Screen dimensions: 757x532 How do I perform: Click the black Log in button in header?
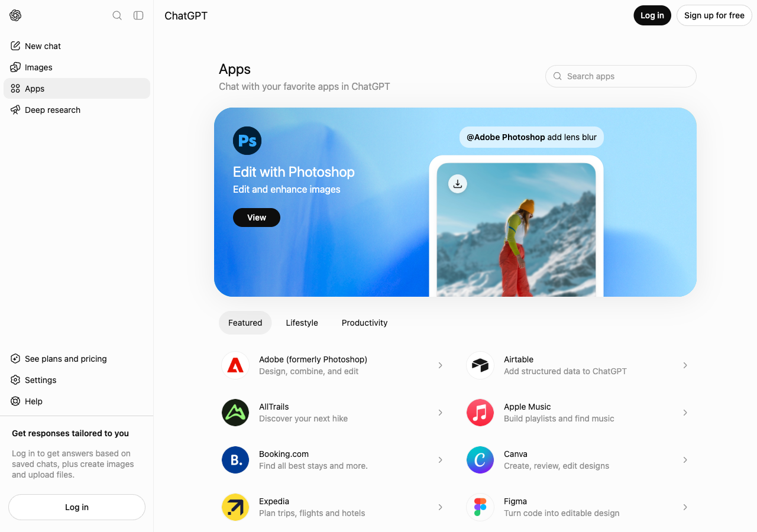[x=652, y=15]
